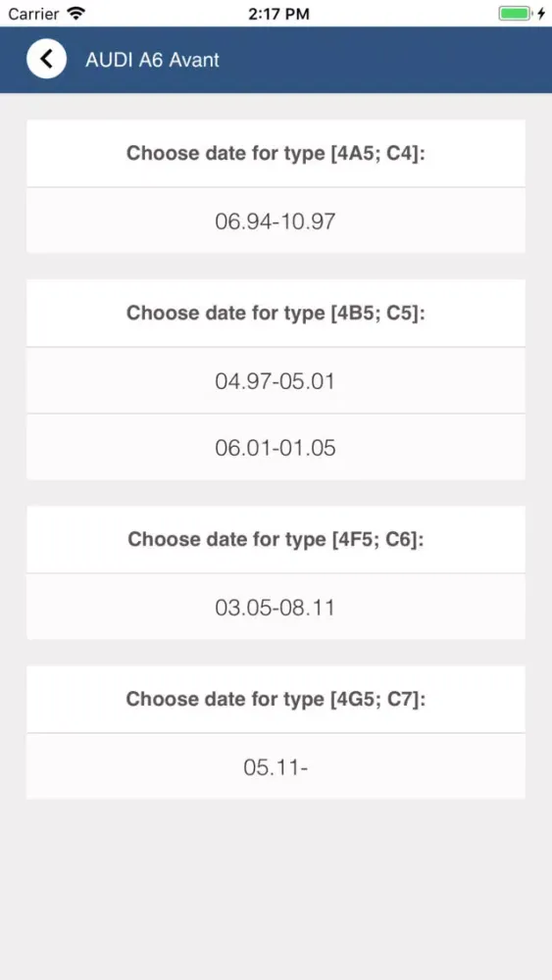Tap gray gap between C4 and C5 cards
This screenshot has height=980, width=552.
(x=276, y=267)
